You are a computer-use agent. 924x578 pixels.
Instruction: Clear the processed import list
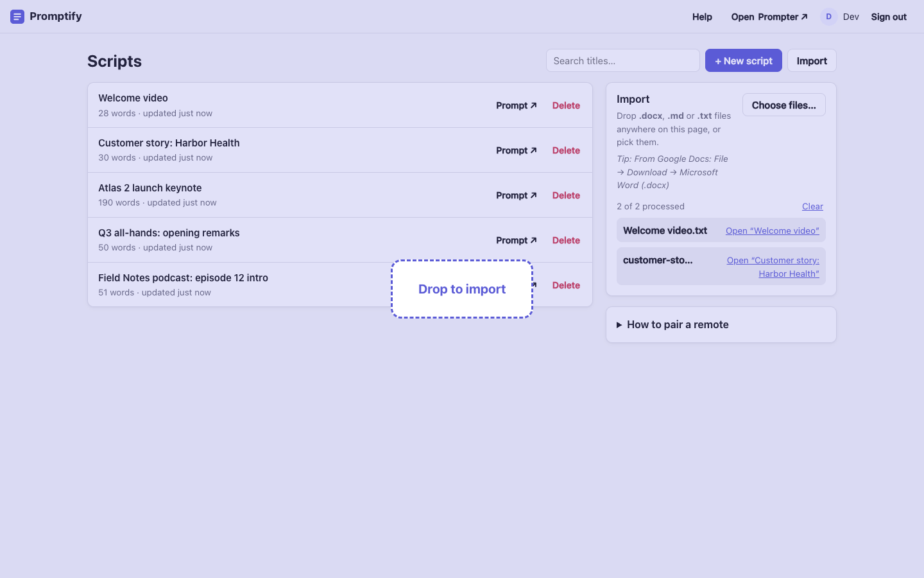[812, 206]
